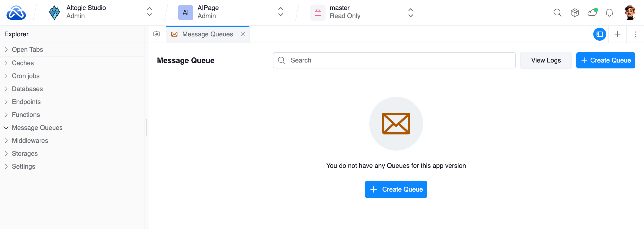This screenshot has width=644, height=229.
Task: Open the global search magnifier icon
Action: click(x=557, y=13)
